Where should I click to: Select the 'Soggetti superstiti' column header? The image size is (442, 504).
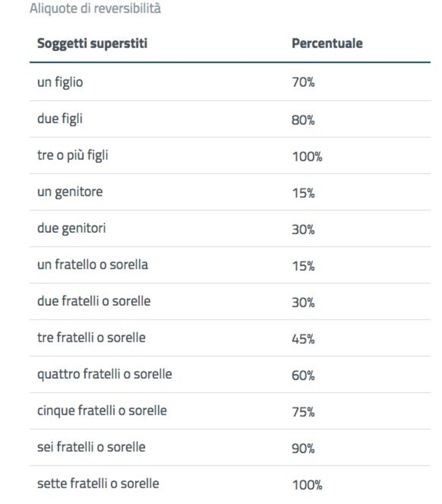pos(93,44)
